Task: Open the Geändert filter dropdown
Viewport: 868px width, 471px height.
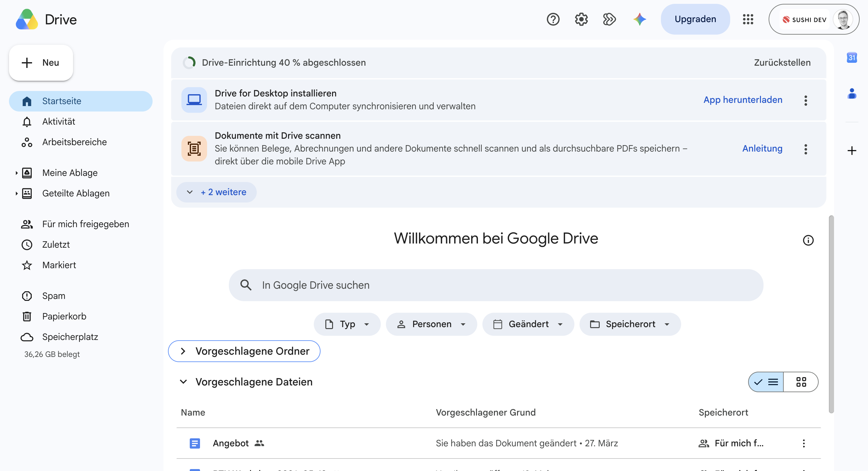Action: tap(528, 324)
